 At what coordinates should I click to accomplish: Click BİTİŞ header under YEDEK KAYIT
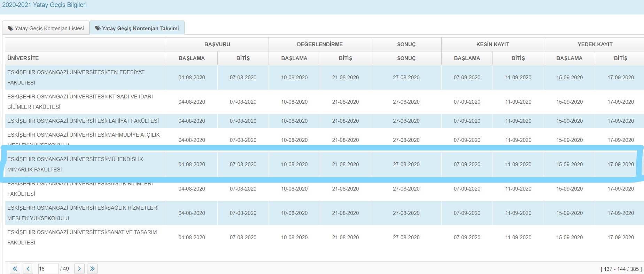point(621,58)
